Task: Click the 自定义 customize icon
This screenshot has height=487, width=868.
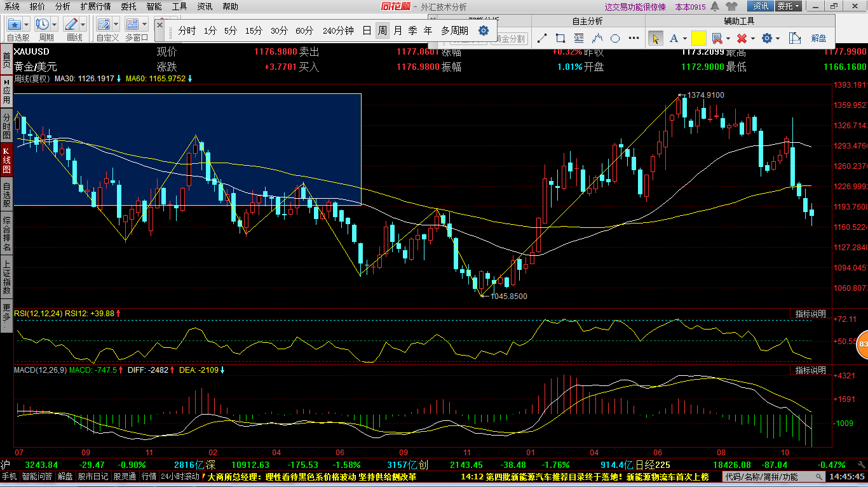Action: [104, 24]
